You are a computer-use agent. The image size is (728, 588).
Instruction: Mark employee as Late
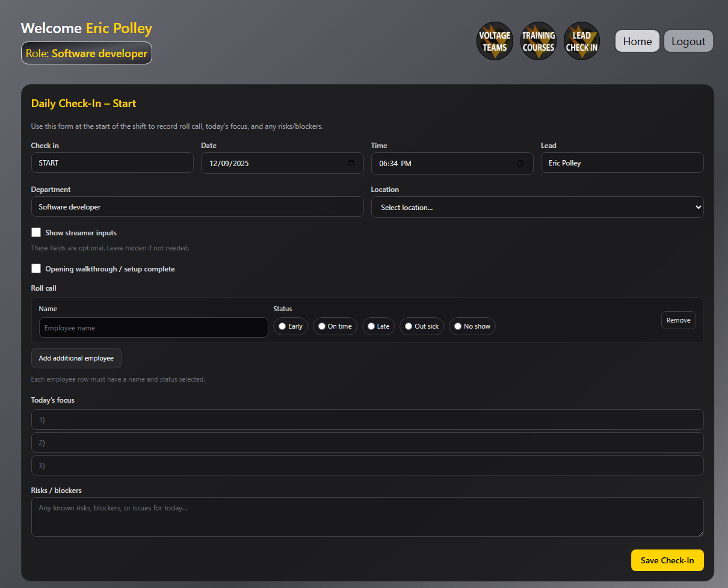click(x=371, y=326)
